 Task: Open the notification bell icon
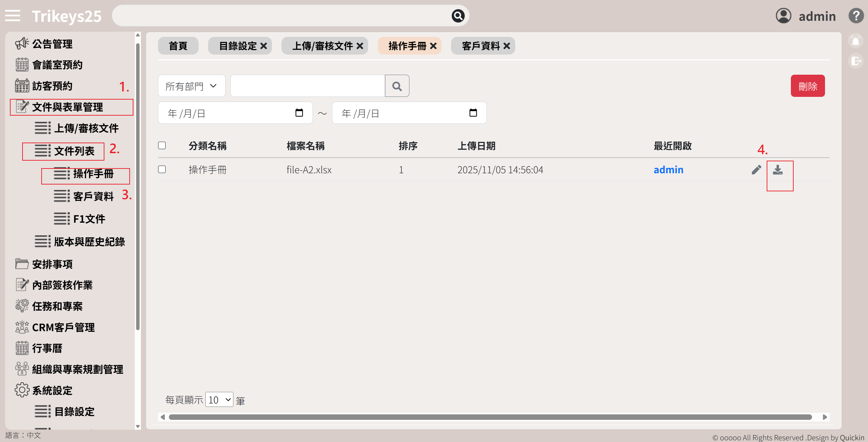pyautogui.click(x=855, y=41)
